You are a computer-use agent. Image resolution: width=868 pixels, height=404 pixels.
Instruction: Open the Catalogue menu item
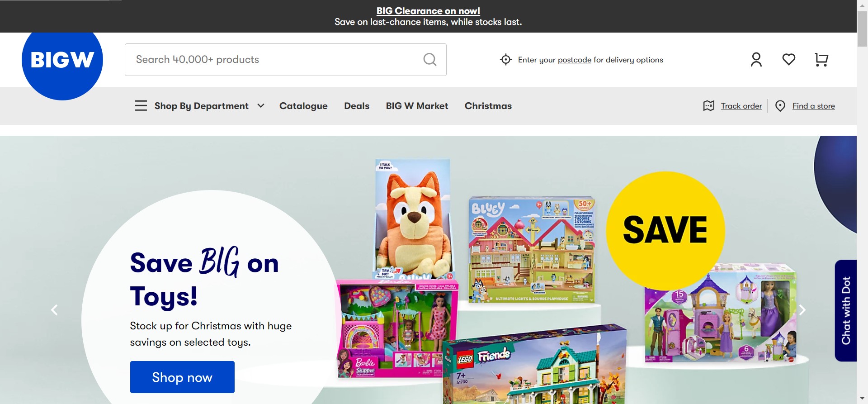pos(303,106)
